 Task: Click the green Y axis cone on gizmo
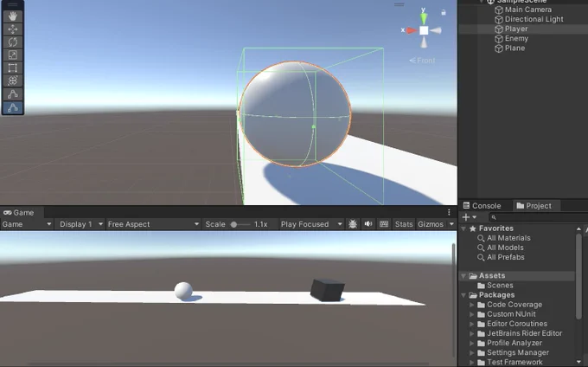click(x=424, y=17)
